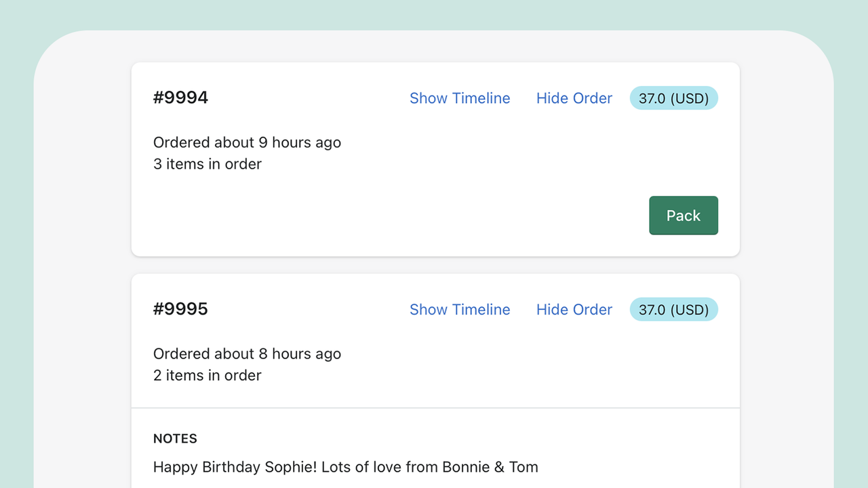Viewport: 868px width, 488px height.
Task: Click '3 items in order' on order #9994
Action: tap(207, 163)
